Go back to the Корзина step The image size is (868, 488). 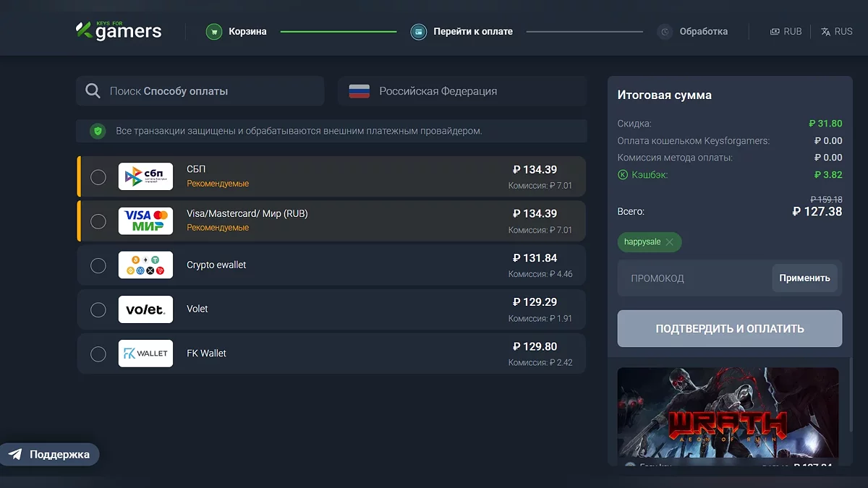click(247, 32)
